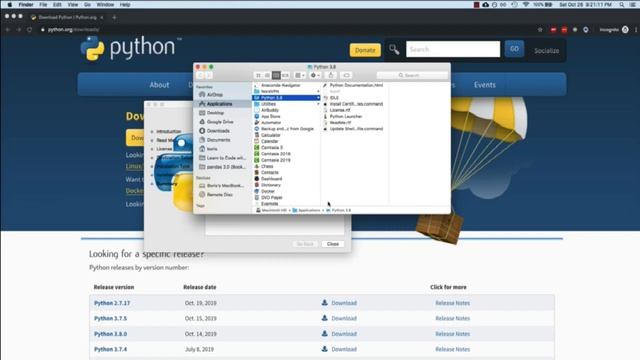640x360 pixels.
Task: Select Calendar in Applications list
Action: (269, 141)
